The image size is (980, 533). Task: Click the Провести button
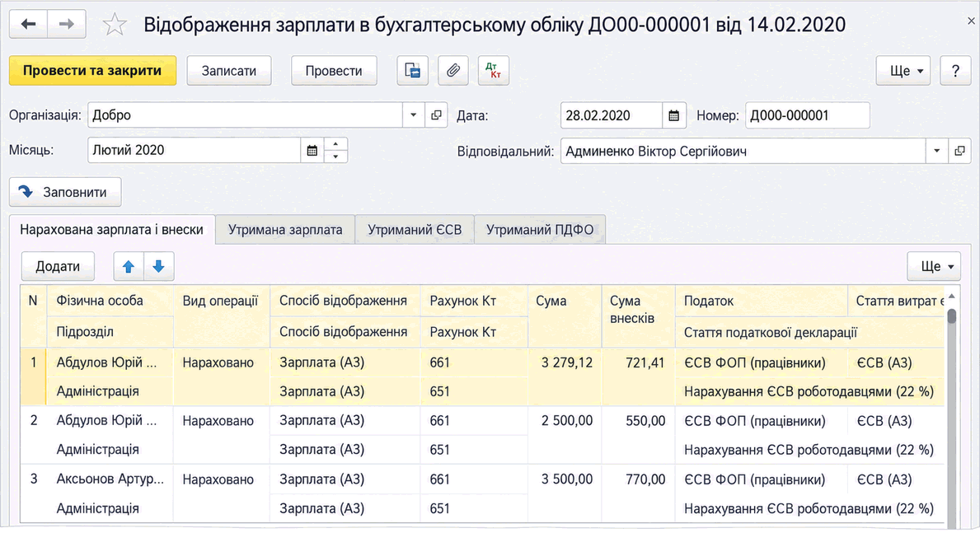(334, 71)
